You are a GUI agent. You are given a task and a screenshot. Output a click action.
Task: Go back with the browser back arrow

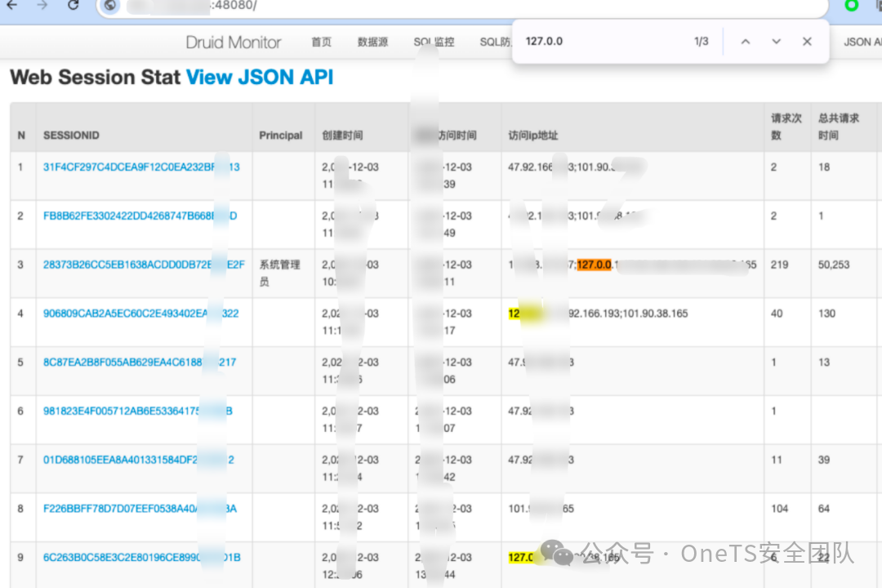click(11, 6)
